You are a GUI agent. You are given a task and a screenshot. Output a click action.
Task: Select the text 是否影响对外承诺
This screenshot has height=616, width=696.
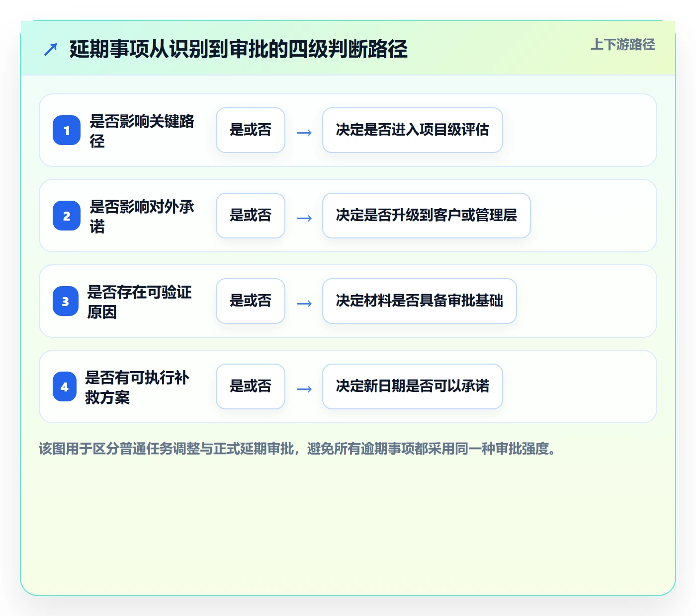click(142, 216)
